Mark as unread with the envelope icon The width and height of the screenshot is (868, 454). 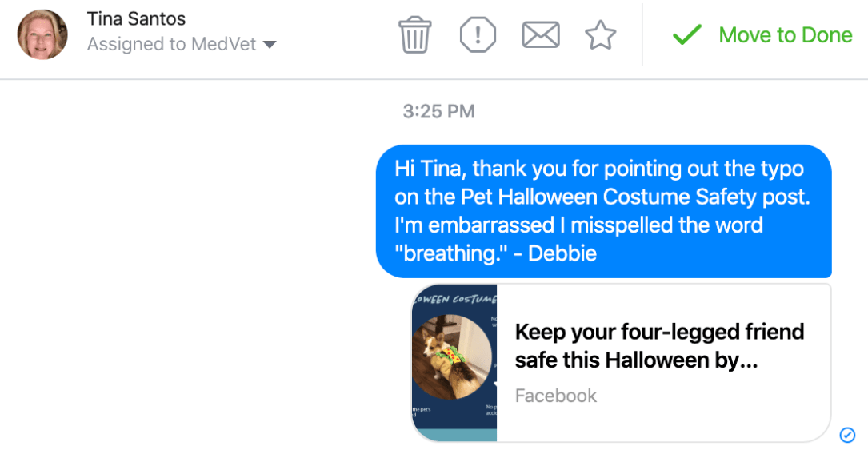point(539,35)
